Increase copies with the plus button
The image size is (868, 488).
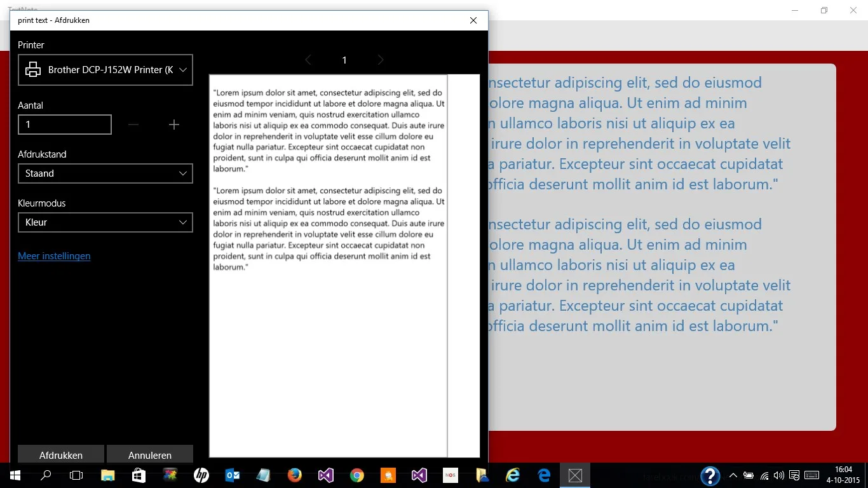(174, 125)
